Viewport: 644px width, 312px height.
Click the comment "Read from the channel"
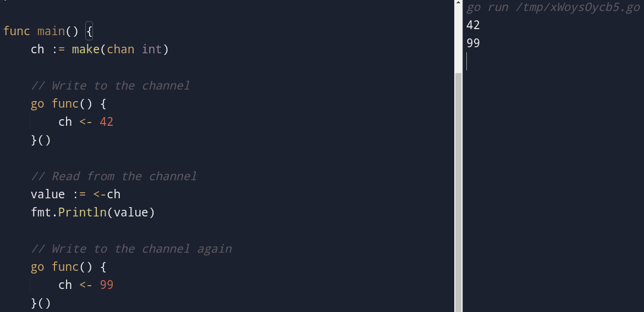114,176
